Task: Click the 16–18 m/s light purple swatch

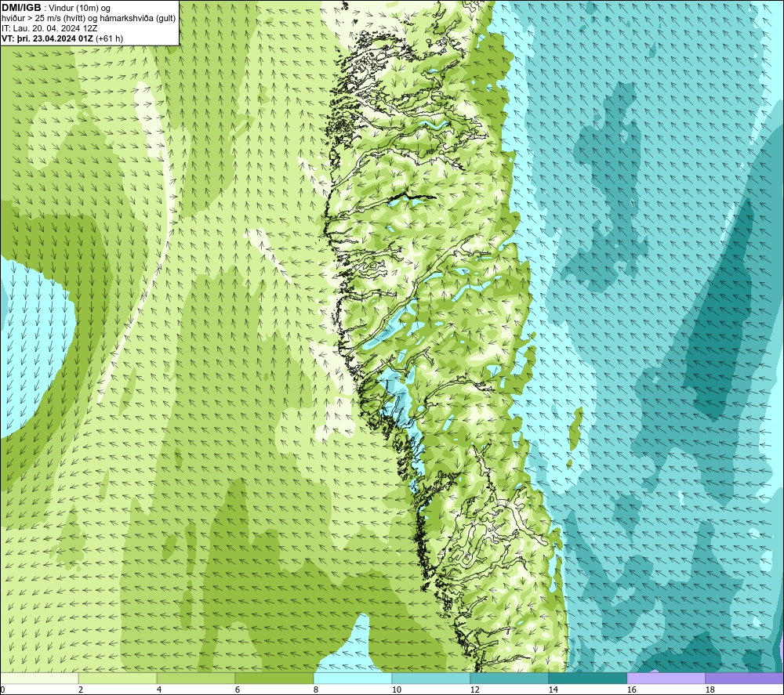Action: [x=666, y=679]
